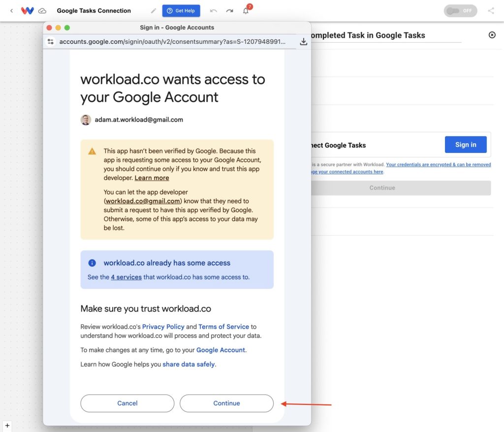504x432 pixels.
Task: Open the Privacy Policy link
Action: coord(163,327)
